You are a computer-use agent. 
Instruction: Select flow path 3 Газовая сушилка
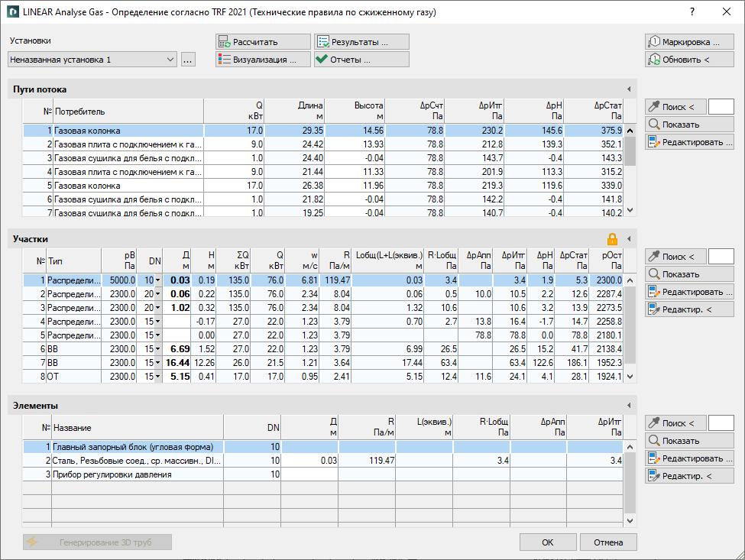pos(323,158)
